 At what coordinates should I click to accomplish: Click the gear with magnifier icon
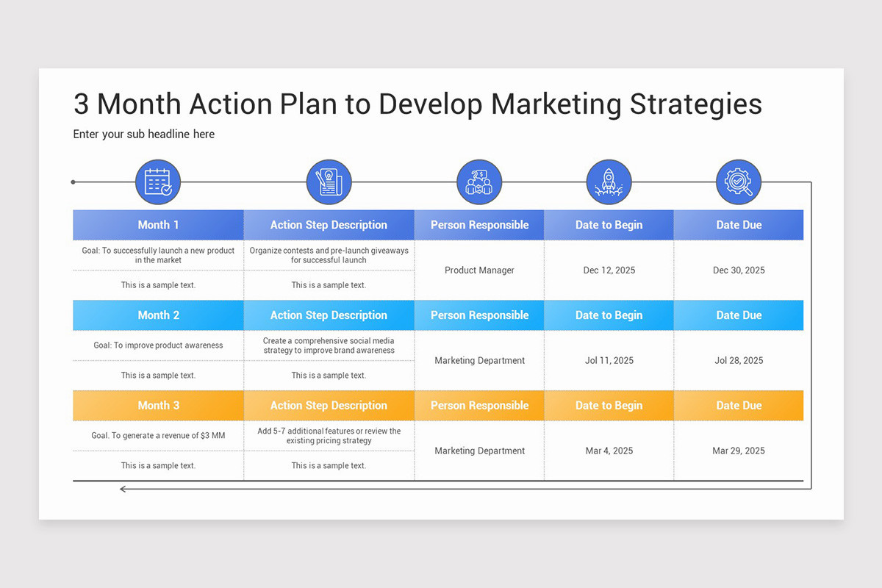739,182
